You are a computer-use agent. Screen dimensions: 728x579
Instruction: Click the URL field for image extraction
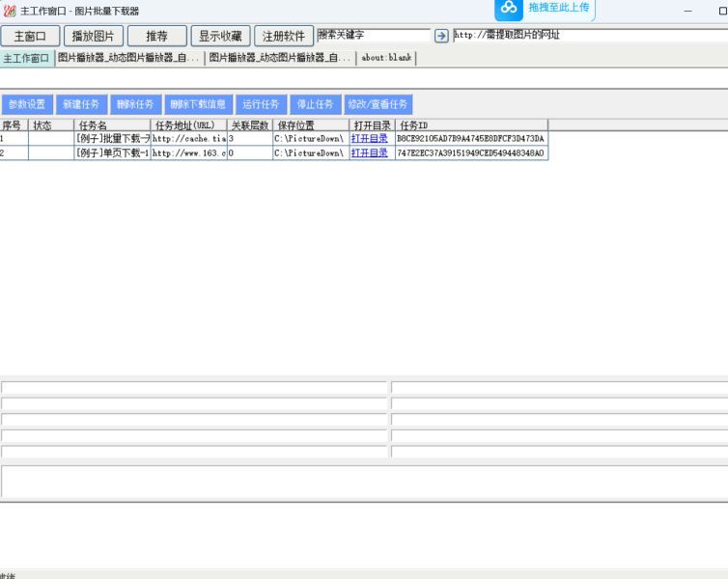click(590, 36)
